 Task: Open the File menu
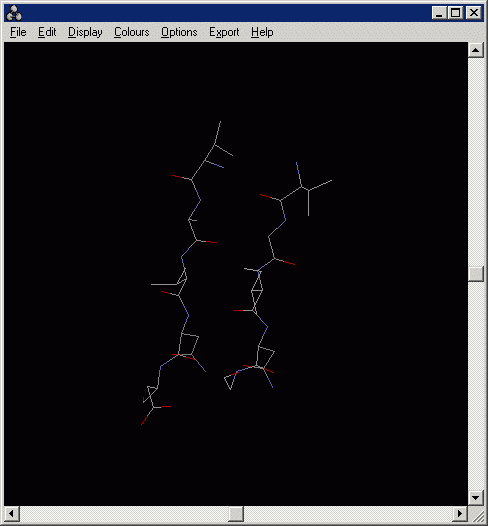pyautogui.click(x=18, y=32)
